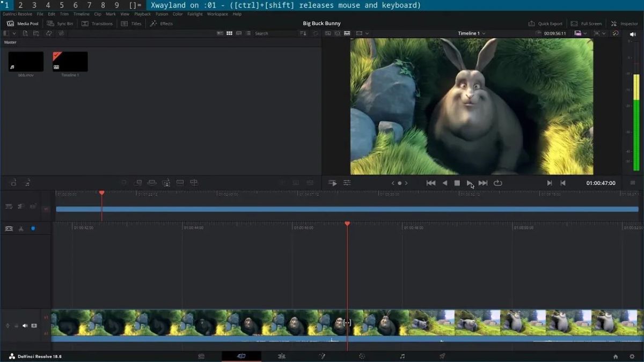Open the Inspector panel
644x362 pixels.
pos(625,24)
